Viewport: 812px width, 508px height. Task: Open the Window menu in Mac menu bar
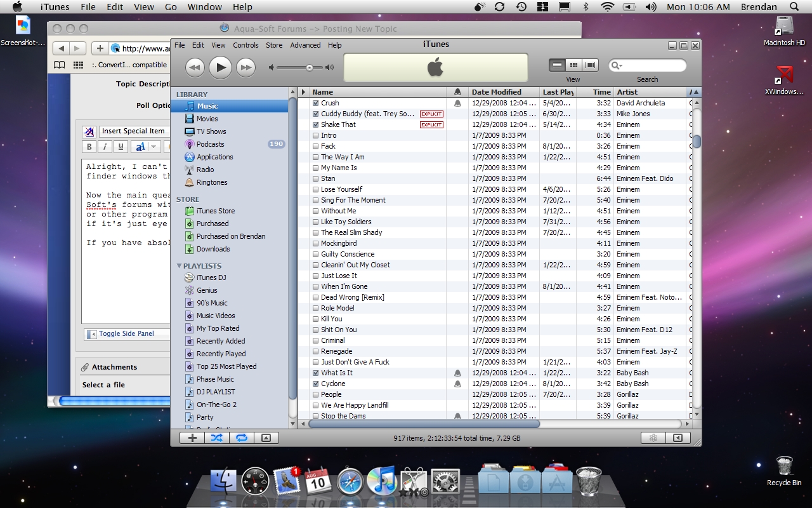(205, 7)
